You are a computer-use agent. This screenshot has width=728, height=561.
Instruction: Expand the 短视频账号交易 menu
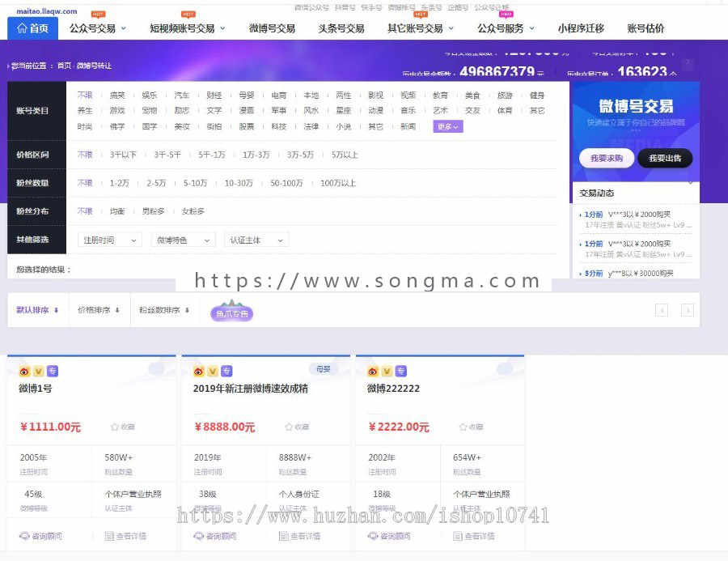[x=187, y=28]
